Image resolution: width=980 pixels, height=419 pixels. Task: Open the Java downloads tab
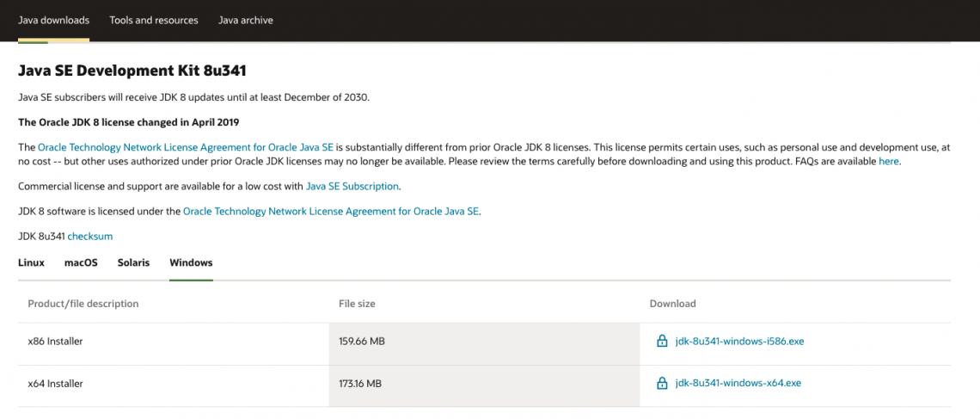tap(53, 20)
